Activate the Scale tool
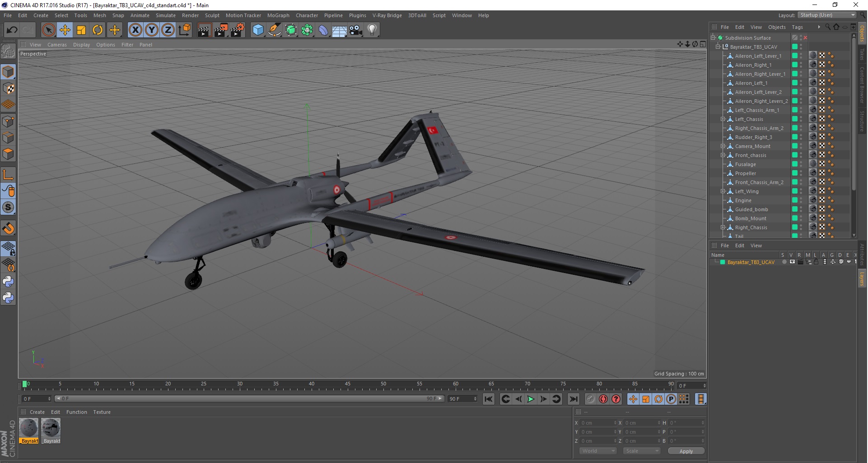868x463 pixels. click(81, 30)
